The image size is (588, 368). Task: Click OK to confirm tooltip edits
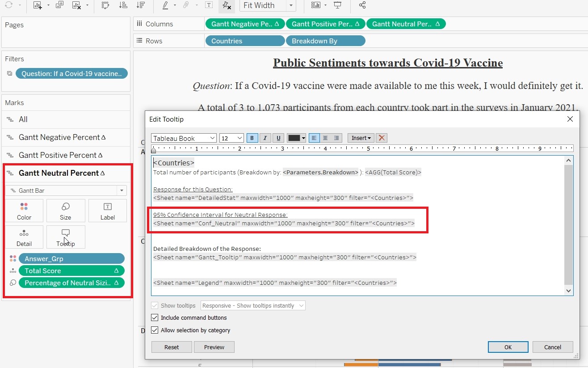coord(508,347)
